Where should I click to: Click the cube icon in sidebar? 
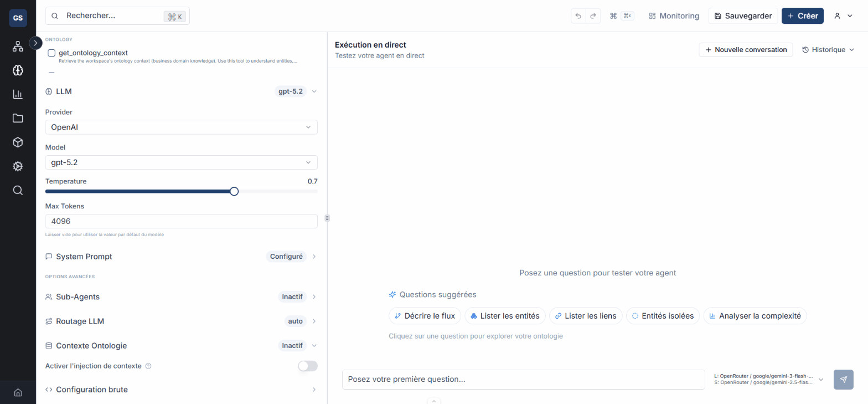point(18,142)
